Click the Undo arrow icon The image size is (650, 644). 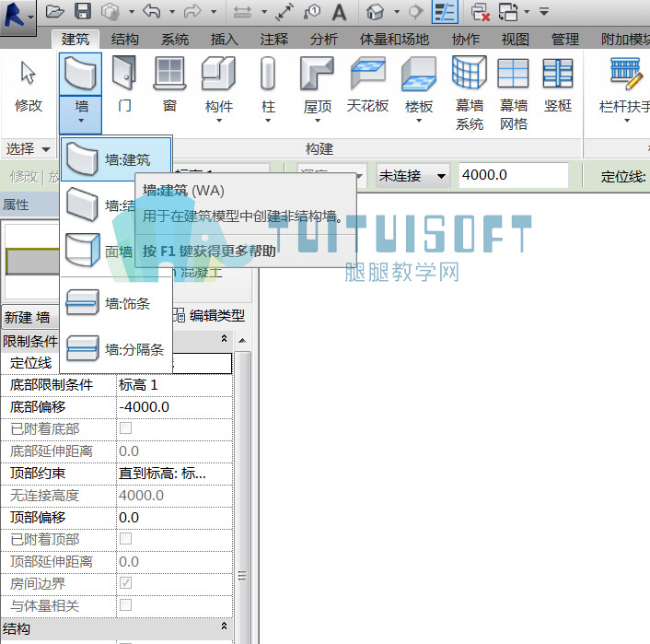[152, 11]
